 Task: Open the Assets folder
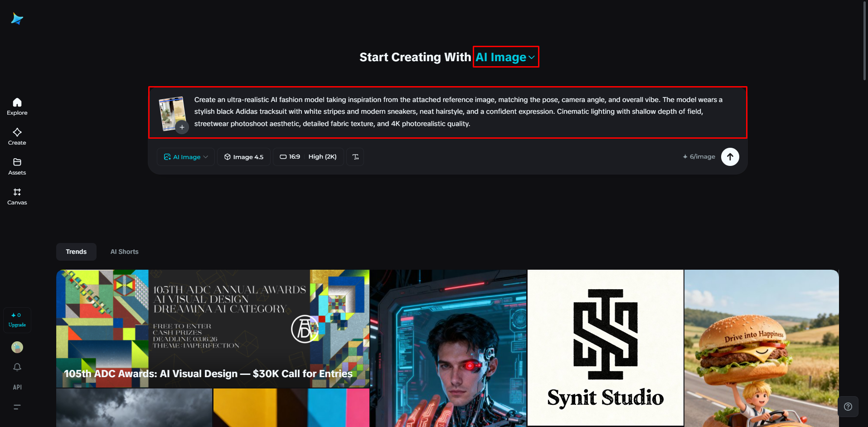click(x=17, y=166)
